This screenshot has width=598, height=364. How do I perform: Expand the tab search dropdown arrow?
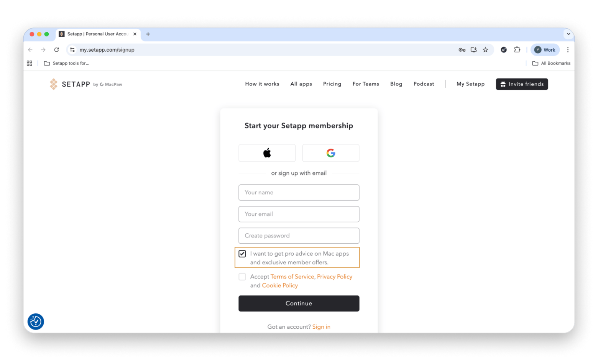(568, 34)
